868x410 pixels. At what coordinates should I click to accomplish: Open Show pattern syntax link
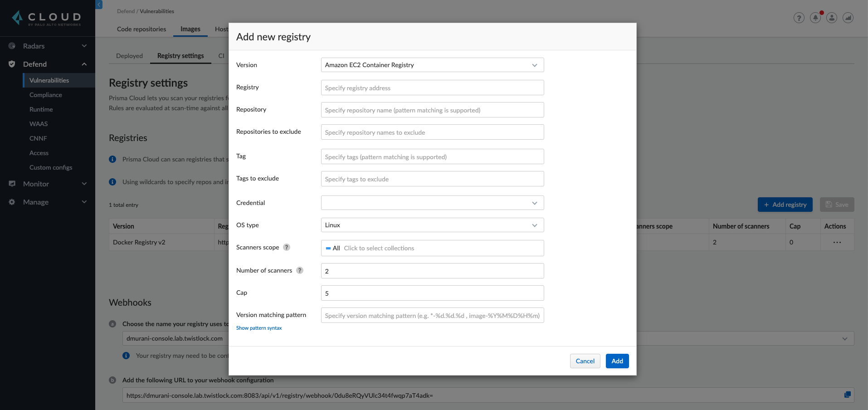point(259,328)
